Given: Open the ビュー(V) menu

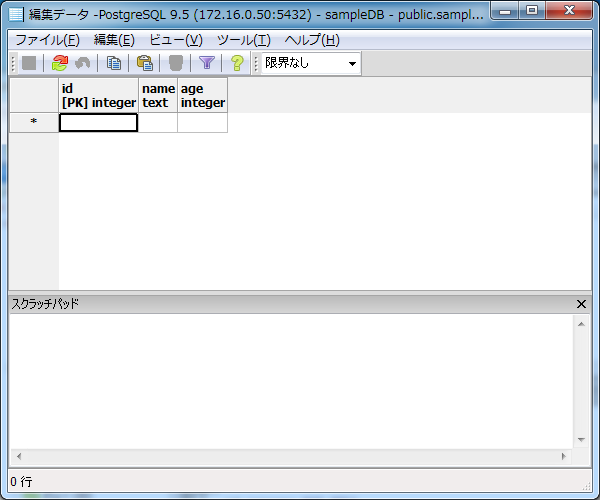Looking at the screenshot, I should pos(176,40).
